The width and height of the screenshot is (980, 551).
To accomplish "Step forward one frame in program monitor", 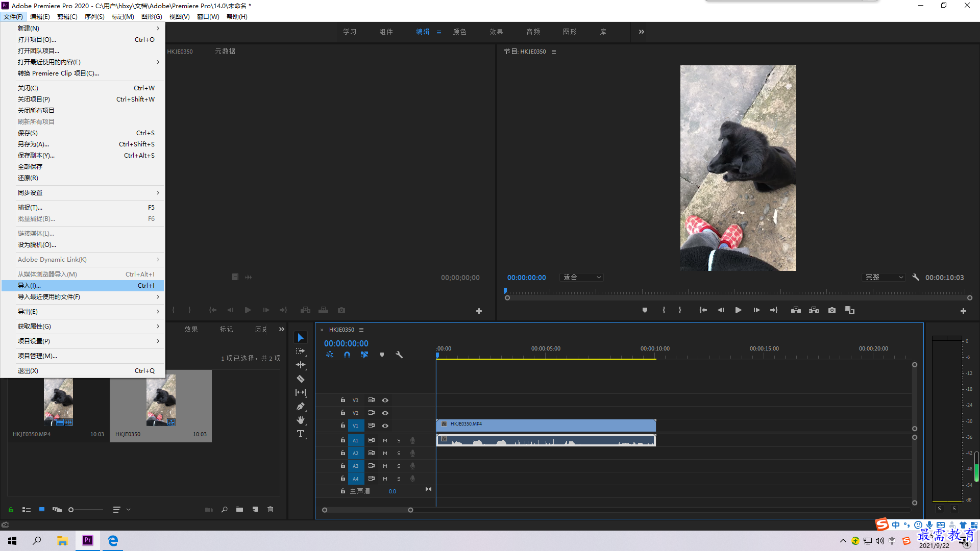I will click(x=756, y=310).
